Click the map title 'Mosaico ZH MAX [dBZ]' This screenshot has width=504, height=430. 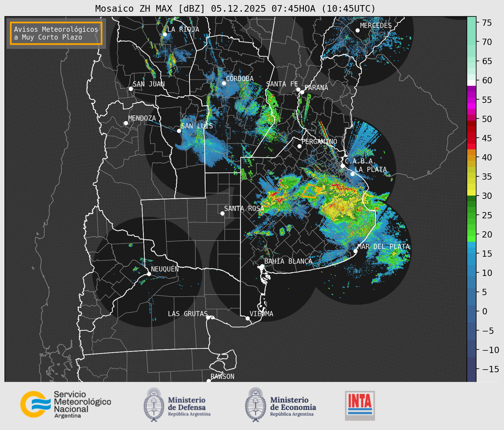(150, 9)
